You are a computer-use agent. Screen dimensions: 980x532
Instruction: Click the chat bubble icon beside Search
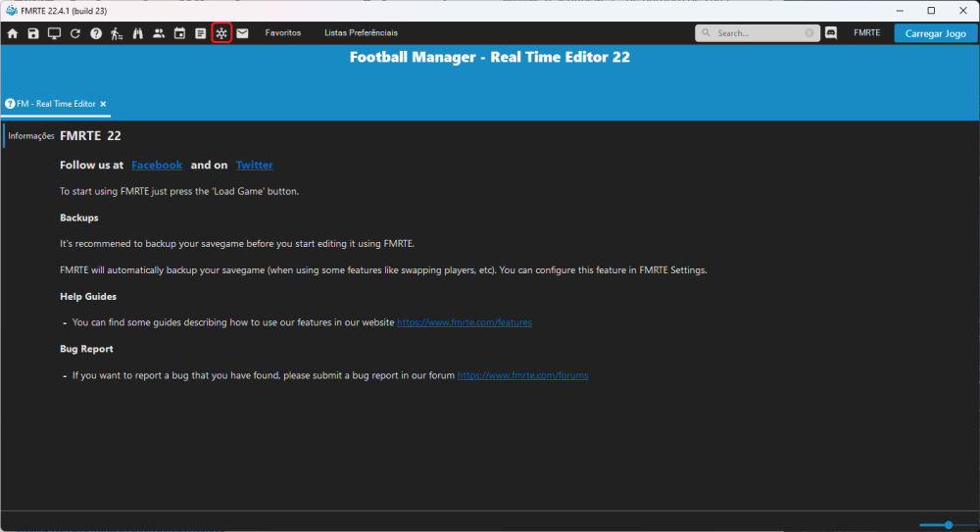tap(831, 33)
